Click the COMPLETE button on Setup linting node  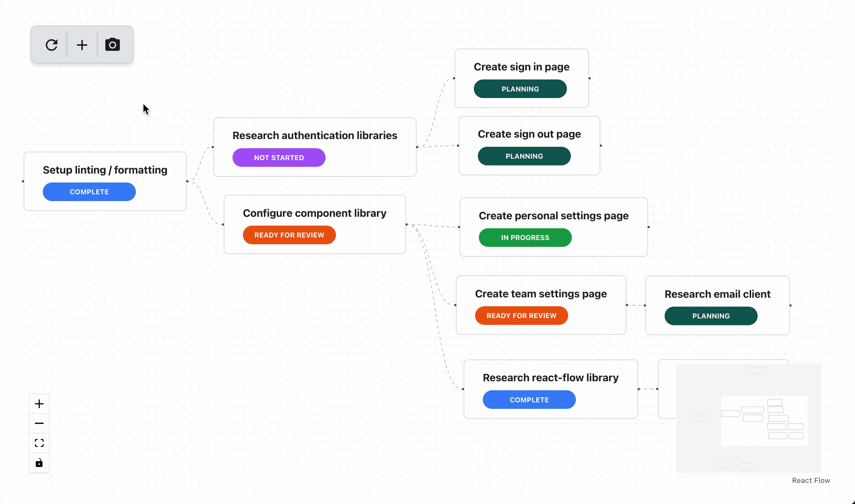point(89,191)
